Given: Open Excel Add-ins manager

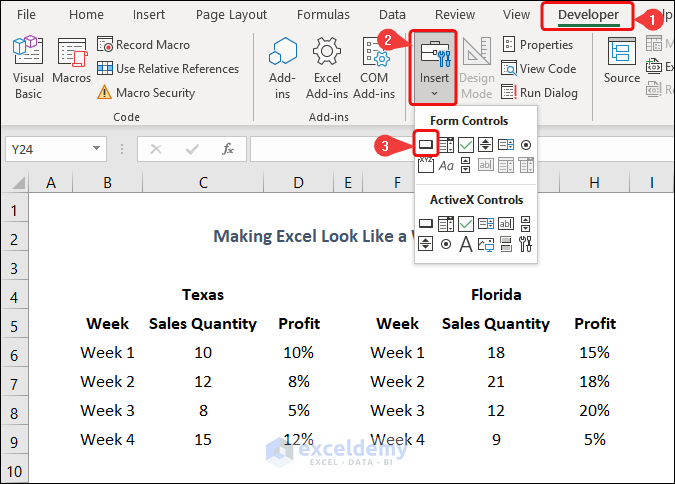Looking at the screenshot, I should pos(327,68).
